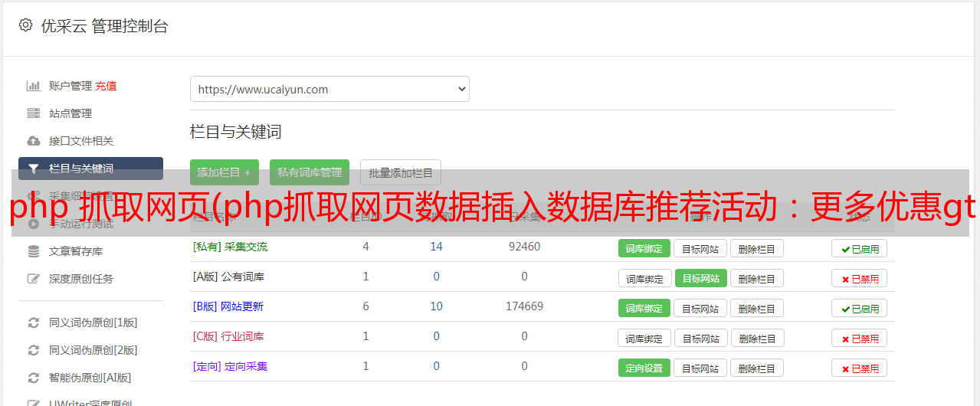The image size is (980, 406).
Task: Toggle the 已禁用 status for 行业词库
Action: [860, 338]
